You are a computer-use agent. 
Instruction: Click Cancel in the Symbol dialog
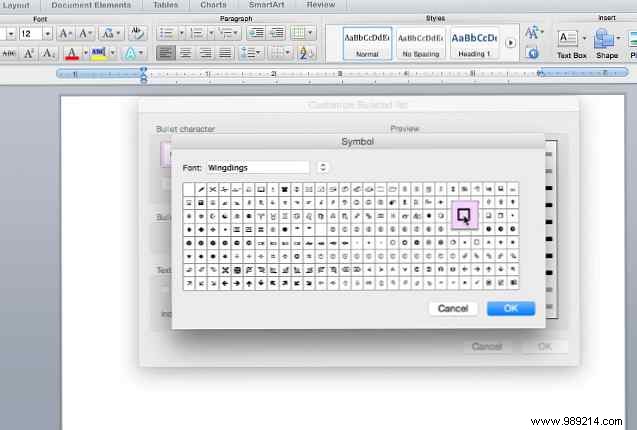[x=453, y=308]
